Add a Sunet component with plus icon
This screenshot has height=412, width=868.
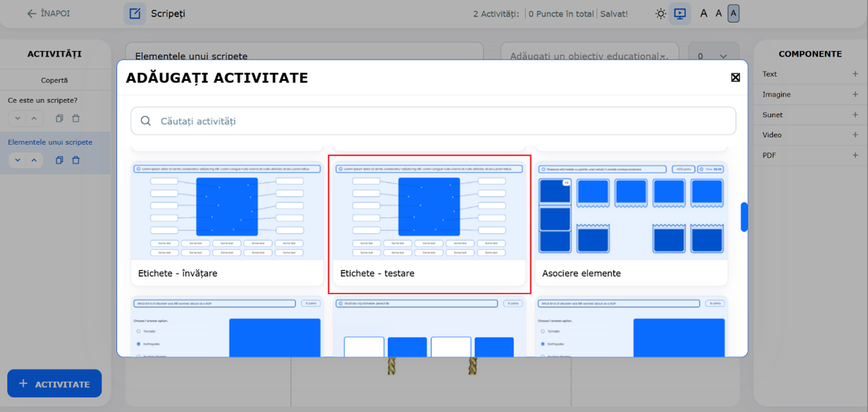pyautogui.click(x=855, y=115)
